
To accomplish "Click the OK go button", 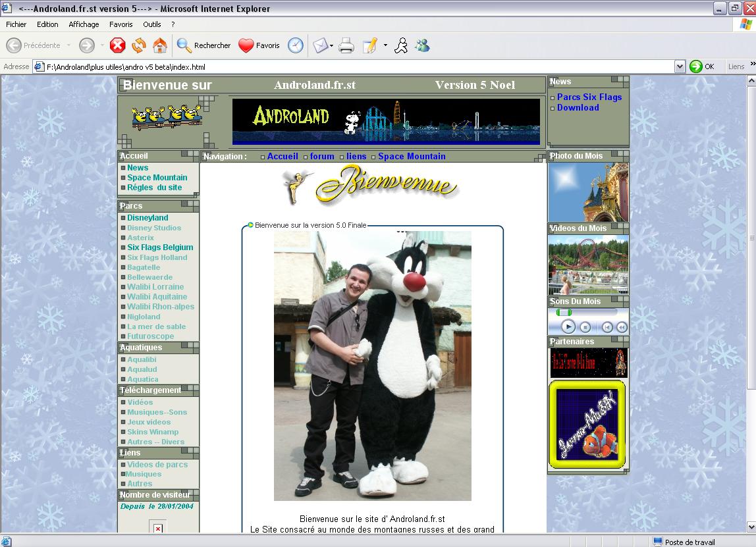I will (x=702, y=66).
